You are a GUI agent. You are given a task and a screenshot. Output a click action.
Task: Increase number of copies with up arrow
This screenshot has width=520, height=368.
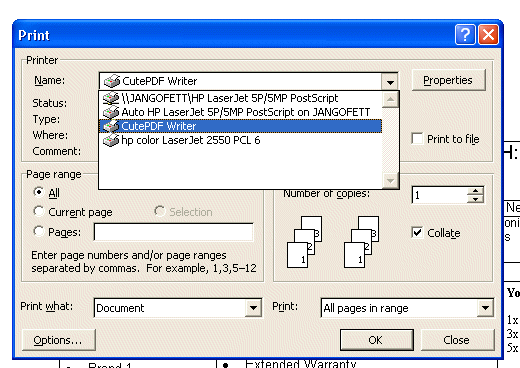(475, 191)
